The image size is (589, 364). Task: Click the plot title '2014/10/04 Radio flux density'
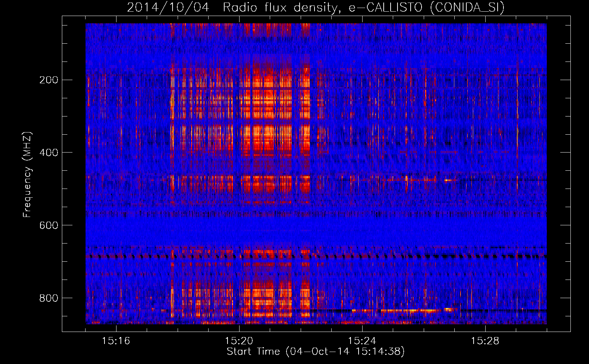pyautogui.click(x=235, y=7)
